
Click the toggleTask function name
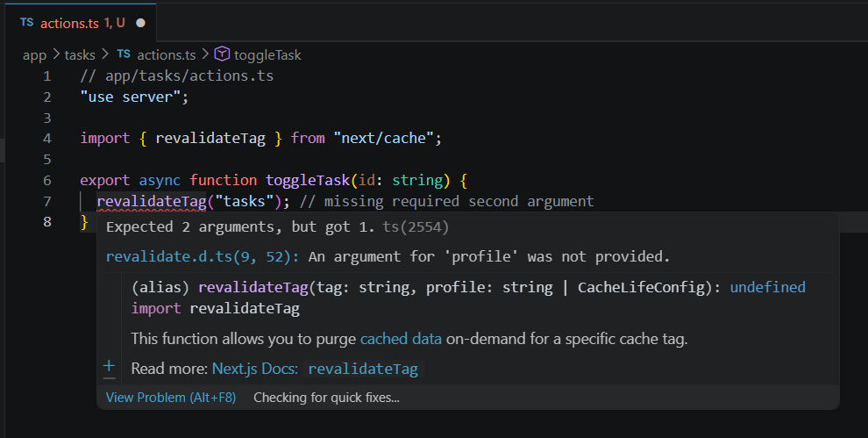307,180
